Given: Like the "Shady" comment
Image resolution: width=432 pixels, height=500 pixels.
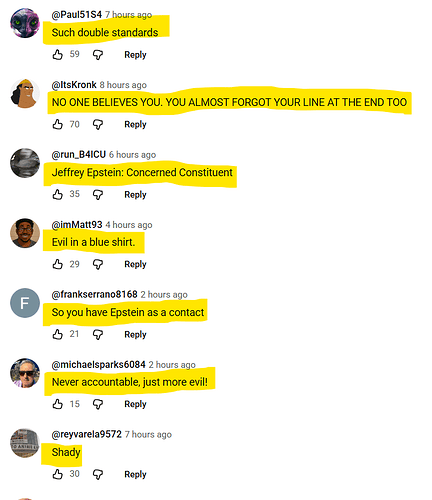Looking at the screenshot, I should pyautogui.click(x=58, y=474).
